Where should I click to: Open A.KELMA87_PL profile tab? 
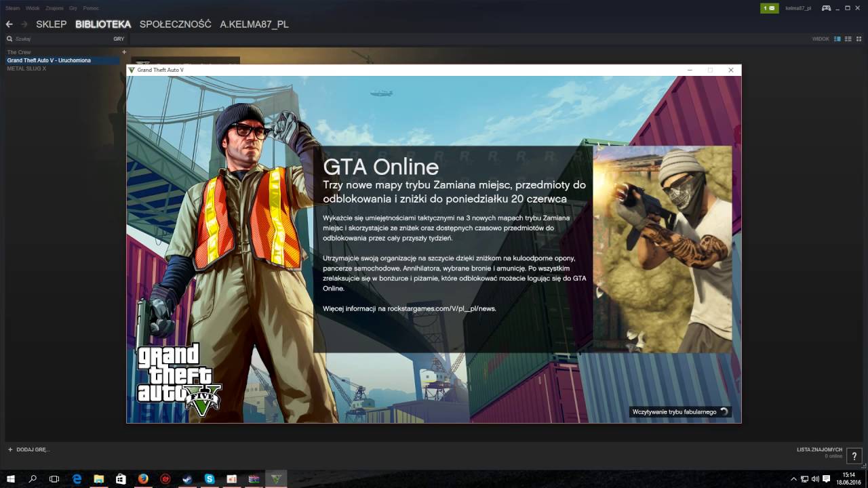[x=254, y=24]
